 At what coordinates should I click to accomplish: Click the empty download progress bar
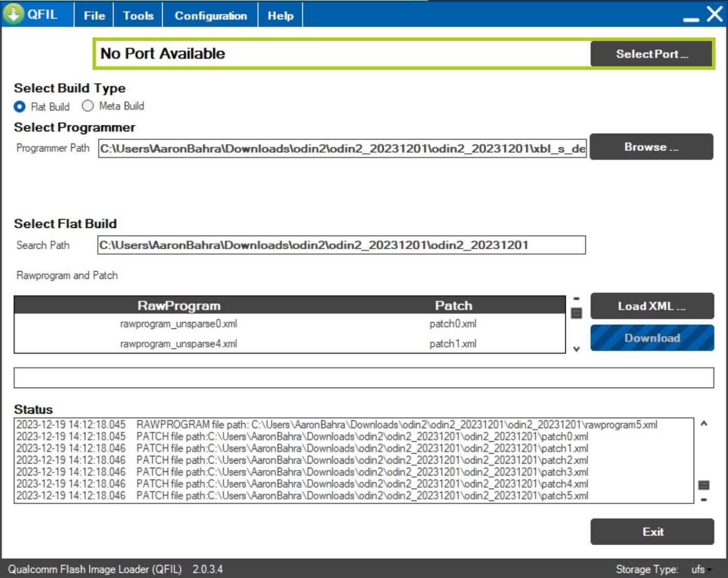pyautogui.click(x=363, y=378)
